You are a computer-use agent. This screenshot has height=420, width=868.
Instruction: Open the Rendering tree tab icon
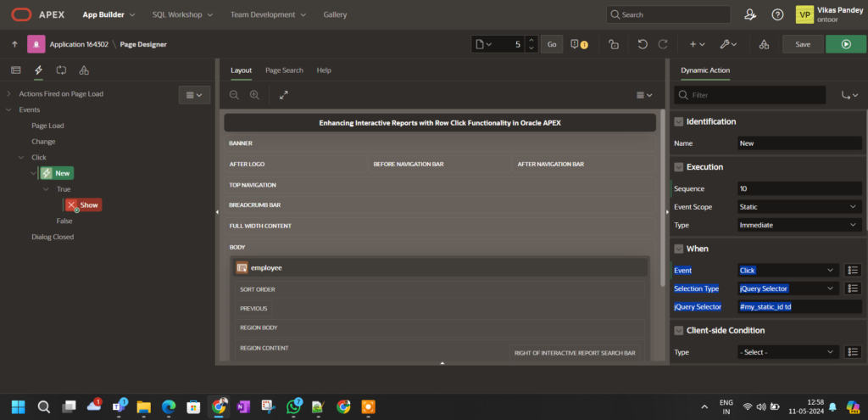[15, 70]
